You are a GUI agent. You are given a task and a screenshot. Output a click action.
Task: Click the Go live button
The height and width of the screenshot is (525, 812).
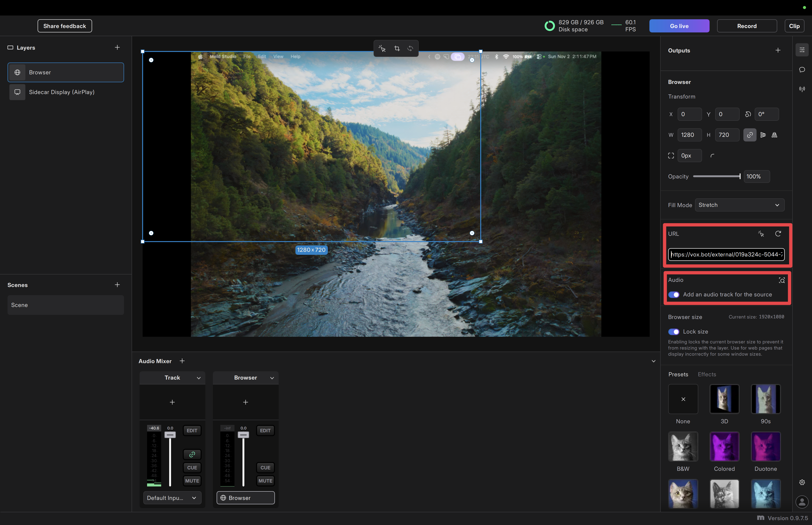[x=679, y=26]
